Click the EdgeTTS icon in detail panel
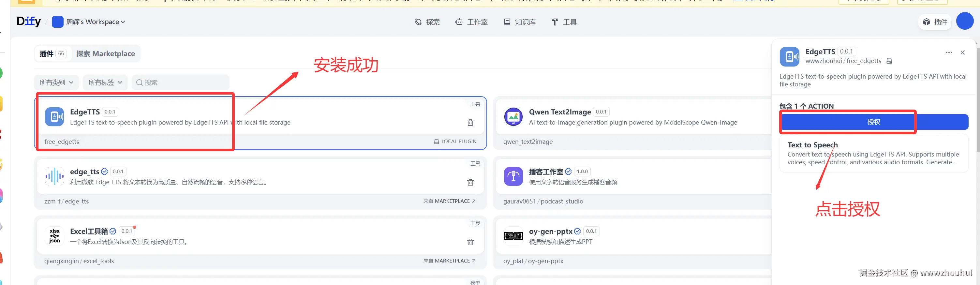Viewport: 980px width, 285px height. coord(789,57)
